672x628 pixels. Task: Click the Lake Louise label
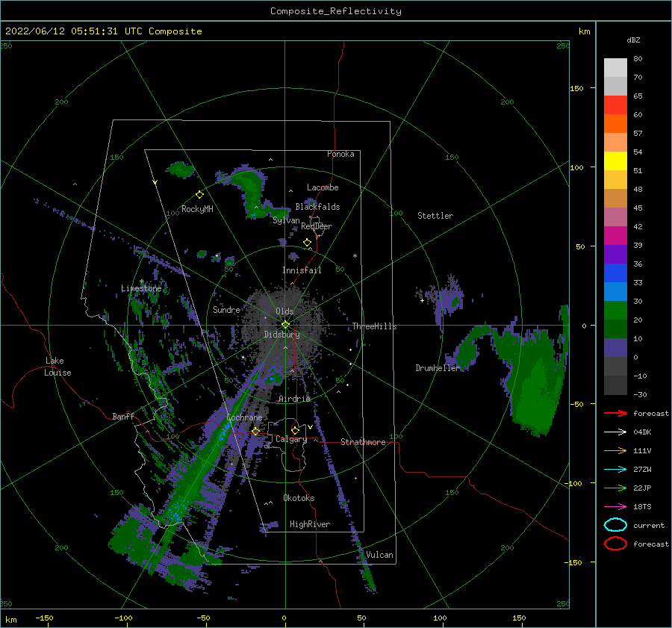58,367
